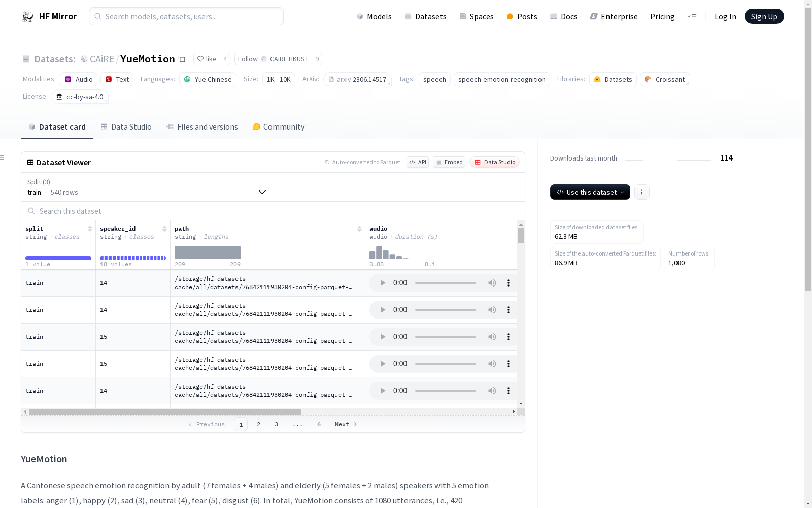Screen dimensions: 812x508
Task: Play audio in the third table row
Action: pyautogui.click(x=383, y=337)
